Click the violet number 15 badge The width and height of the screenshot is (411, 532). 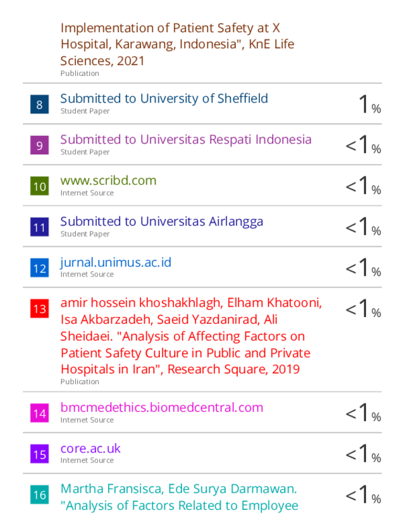point(39,454)
